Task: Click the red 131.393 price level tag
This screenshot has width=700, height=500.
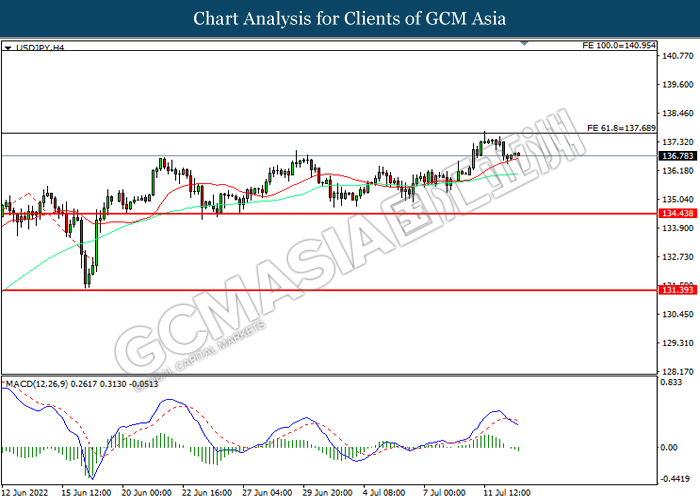Action: [x=678, y=290]
